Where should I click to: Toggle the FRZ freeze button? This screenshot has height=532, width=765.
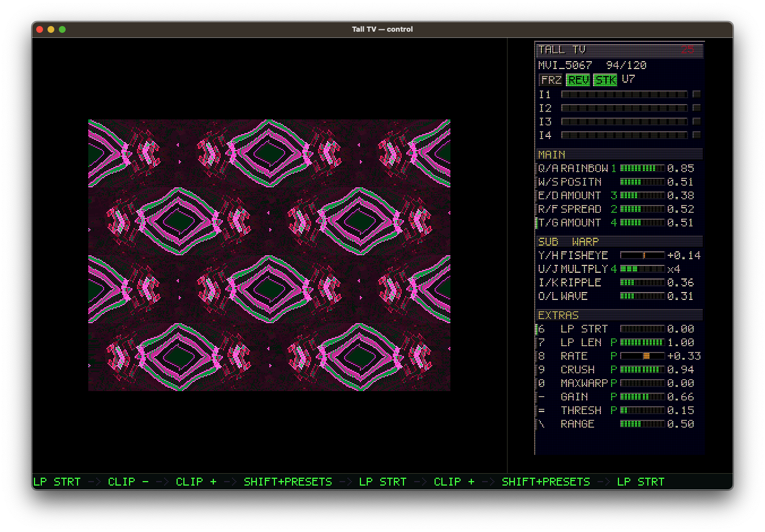click(x=551, y=80)
